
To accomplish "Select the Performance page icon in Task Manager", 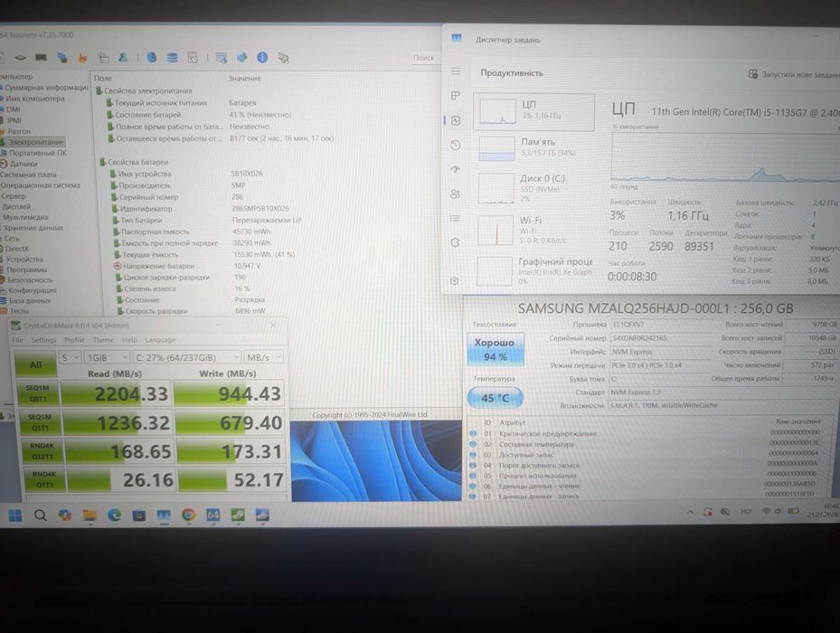I will pos(456,120).
